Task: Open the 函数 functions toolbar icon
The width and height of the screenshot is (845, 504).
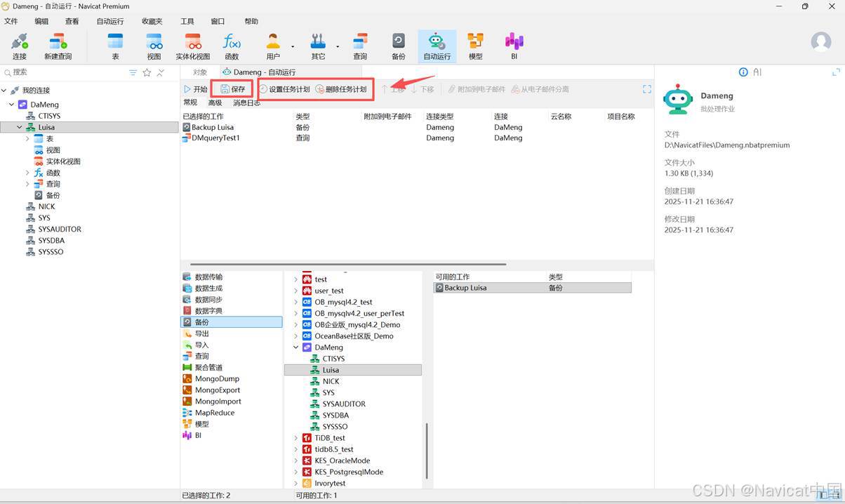Action: (232, 46)
